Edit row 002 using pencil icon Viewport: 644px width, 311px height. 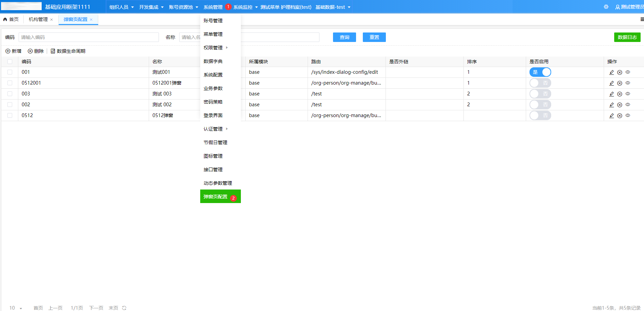pos(611,105)
